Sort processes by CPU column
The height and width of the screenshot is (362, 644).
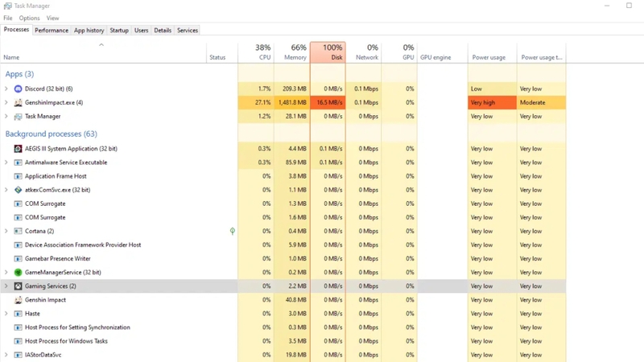pos(255,52)
